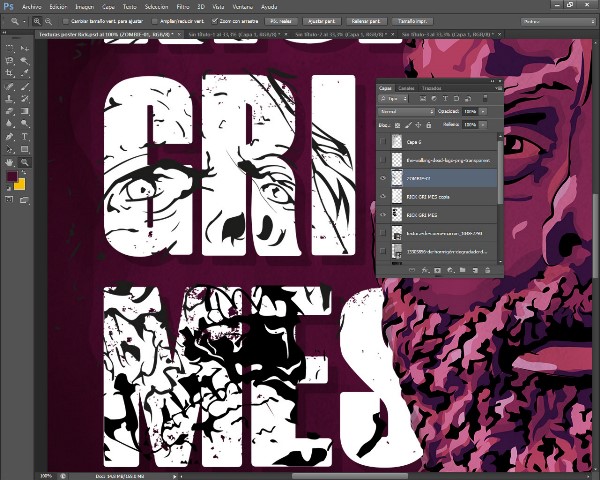Image resolution: width=600 pixels, height=480 pixels.
Task: Select the Zoom tool in toolbox
Action: pos(24,162)
